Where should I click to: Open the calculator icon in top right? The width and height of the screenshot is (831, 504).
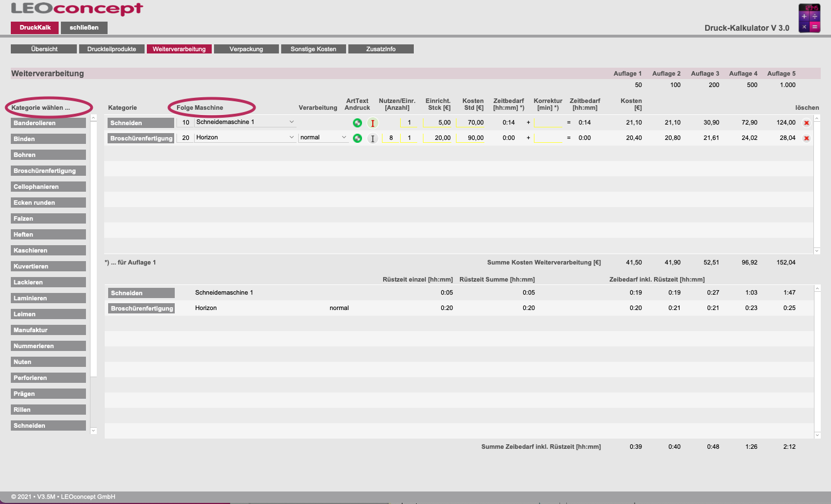tap(809, 18)
